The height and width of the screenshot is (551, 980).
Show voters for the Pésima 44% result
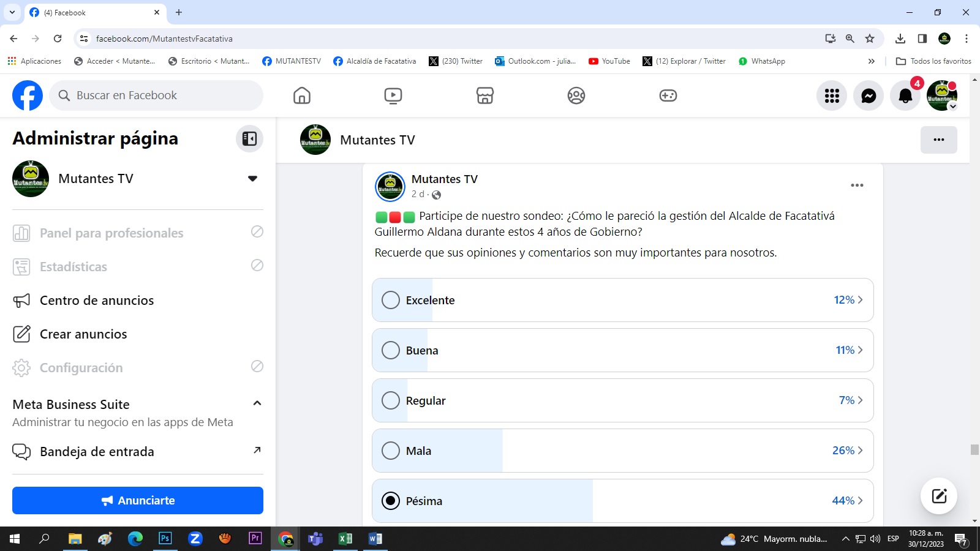click(848, 501)
